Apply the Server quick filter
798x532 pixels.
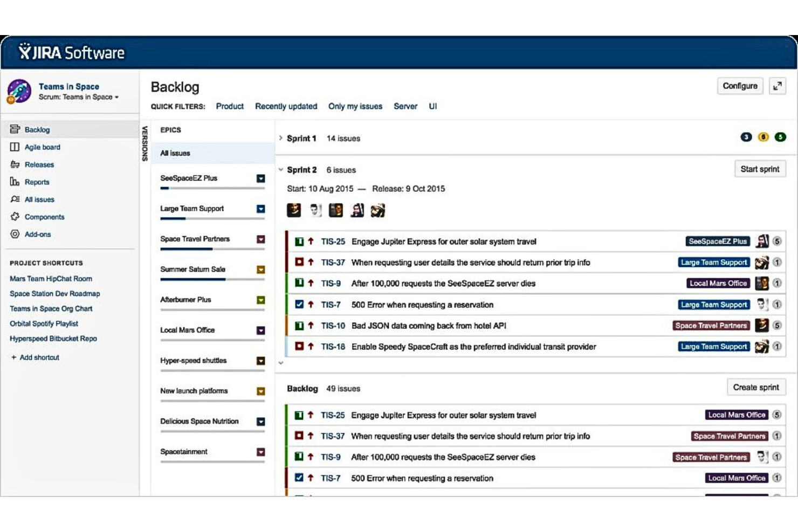(405, 106)
